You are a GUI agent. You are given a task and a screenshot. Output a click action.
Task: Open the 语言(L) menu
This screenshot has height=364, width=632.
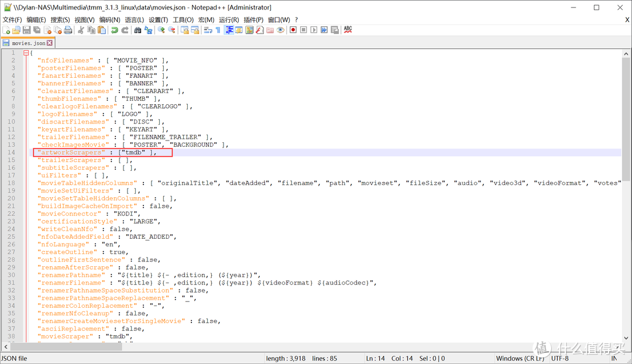click(134, 20)
